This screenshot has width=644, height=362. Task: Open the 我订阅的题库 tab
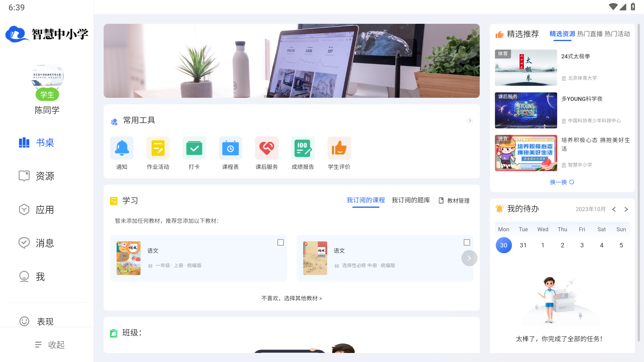[411, 200]
